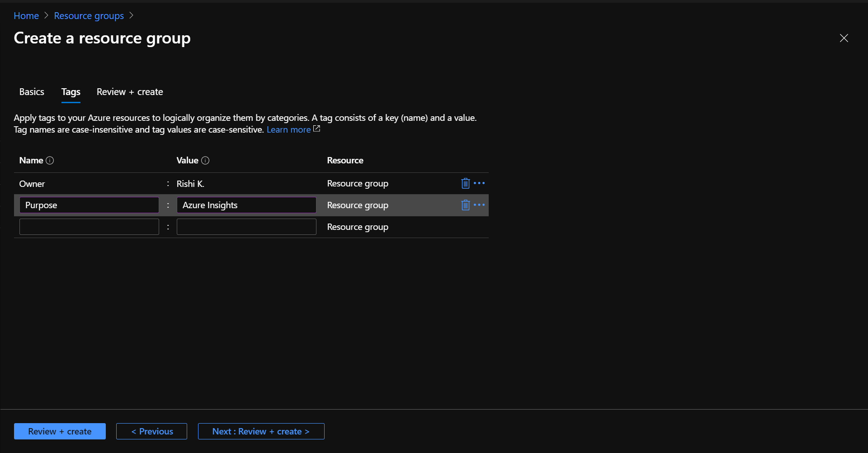Click the Azure Insights value field
Image resolution: width=868 pixels, height=453 pixels.
click(246, 205)
